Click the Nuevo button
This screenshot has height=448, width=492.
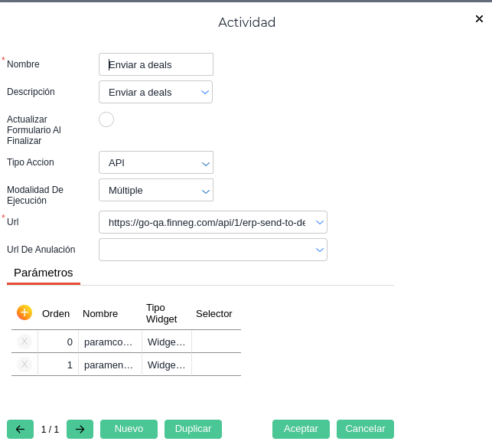tap(129, 429)
